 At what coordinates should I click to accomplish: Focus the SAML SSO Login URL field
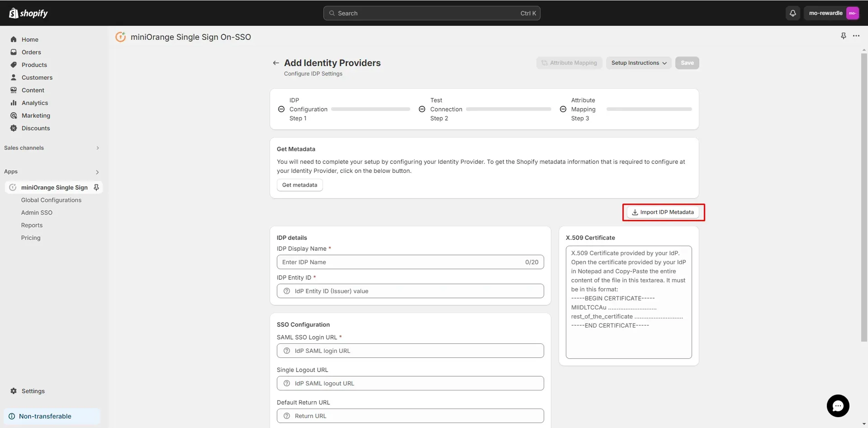410,351
